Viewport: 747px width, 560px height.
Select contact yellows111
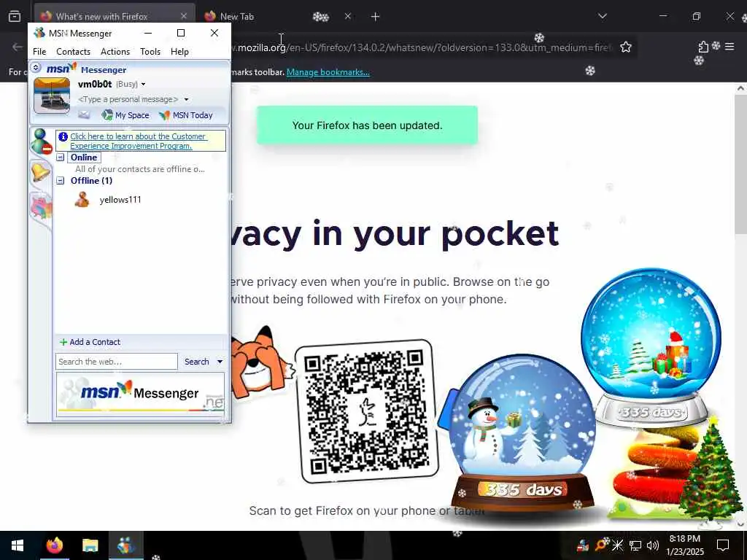pyautogui.click(x=120, y=200)
